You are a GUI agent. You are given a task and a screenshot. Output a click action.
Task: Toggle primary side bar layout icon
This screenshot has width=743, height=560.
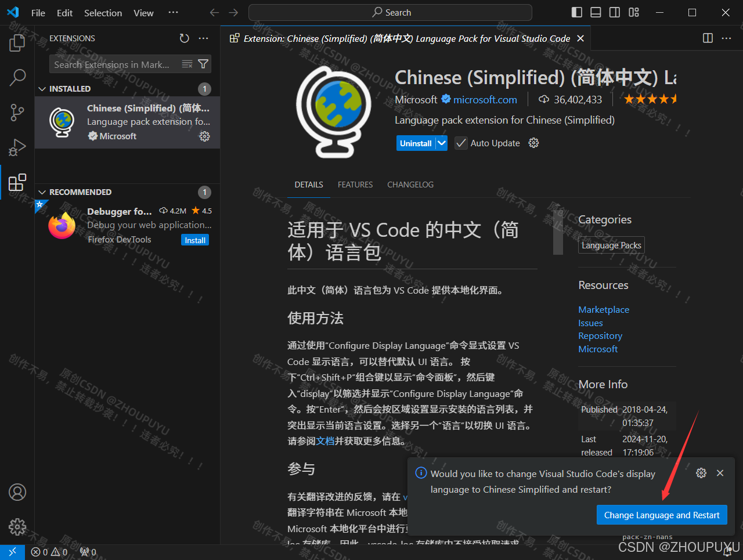coord(576,13)
